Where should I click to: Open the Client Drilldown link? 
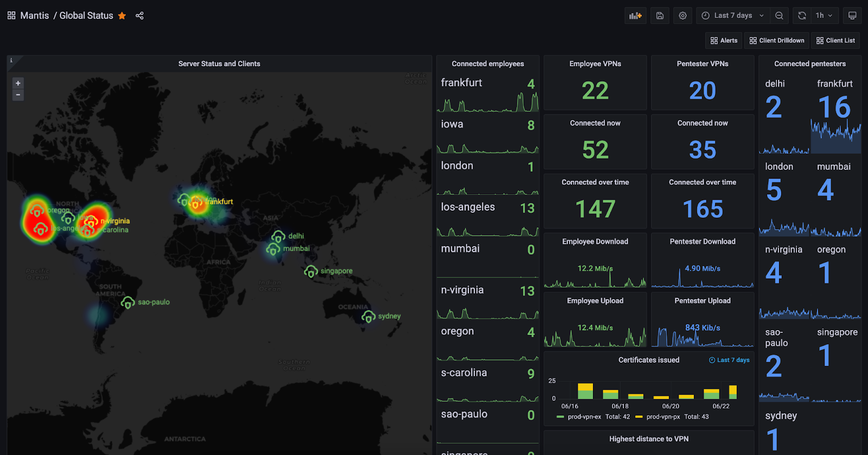point(777,41)
